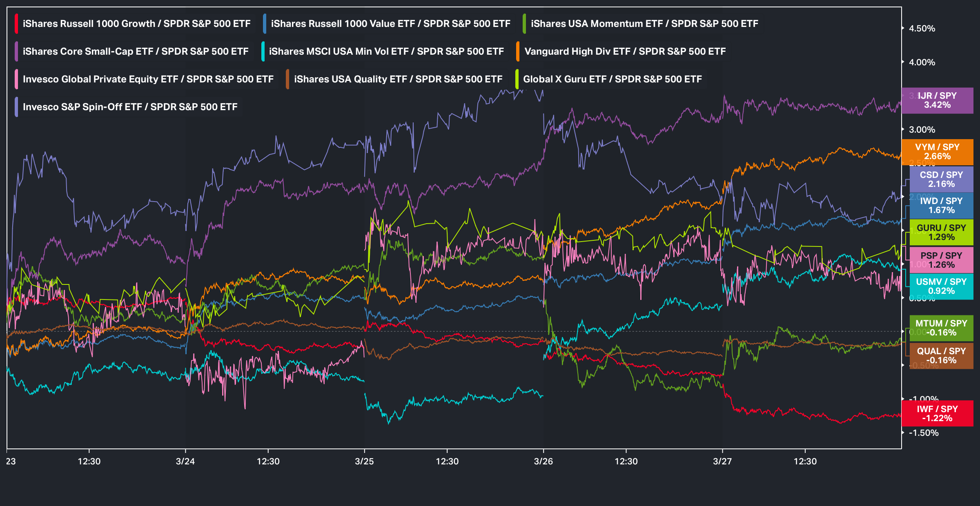Click the red IWF / SPY -1.22% price tag
This screenshot has width=980, height=506.
937,414
